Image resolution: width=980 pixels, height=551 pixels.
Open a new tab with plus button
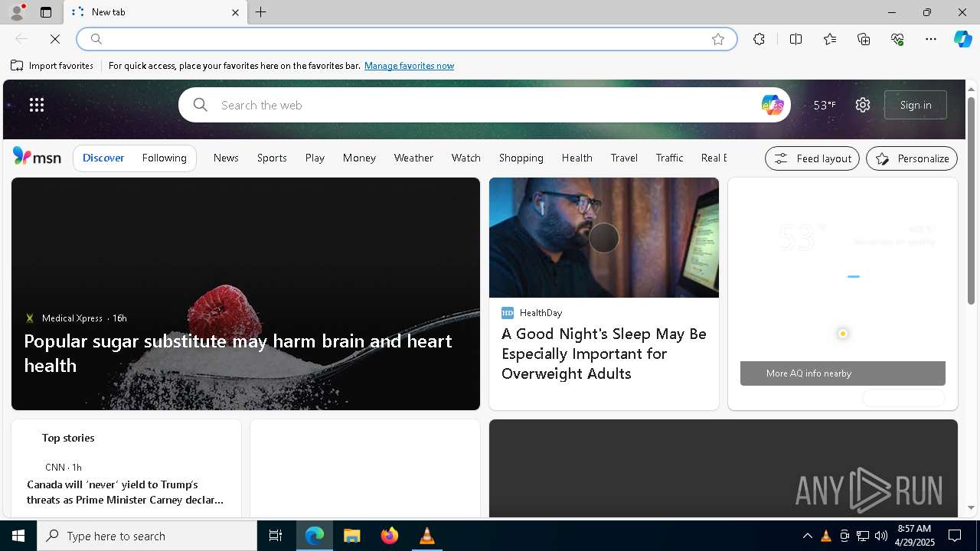pyautogui.click(x=261, y=12)
